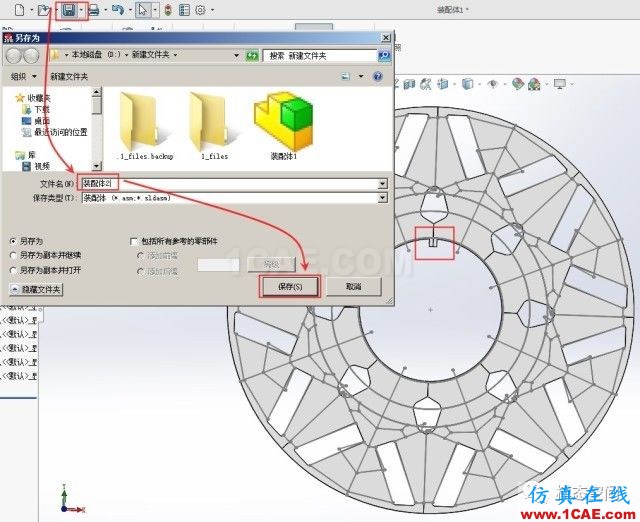Click the search magnifier icon
This screenshot has height=522, width=640.
[384, 56]
